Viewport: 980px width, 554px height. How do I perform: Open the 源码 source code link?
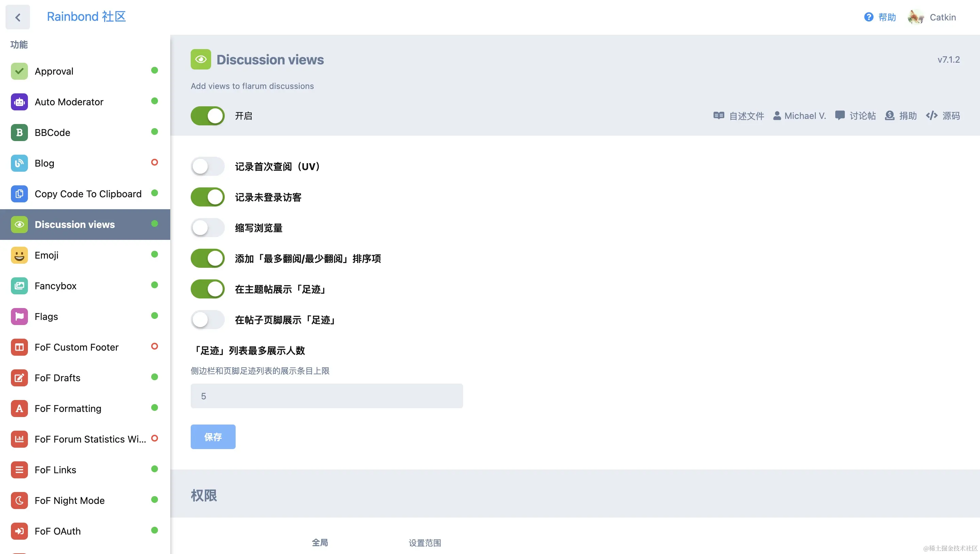[943, 116]
